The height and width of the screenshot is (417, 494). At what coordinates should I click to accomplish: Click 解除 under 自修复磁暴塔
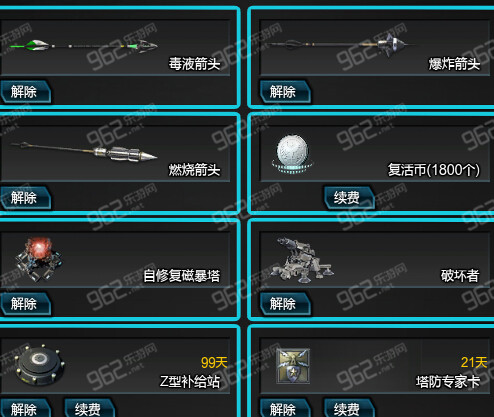pos(25,304)
